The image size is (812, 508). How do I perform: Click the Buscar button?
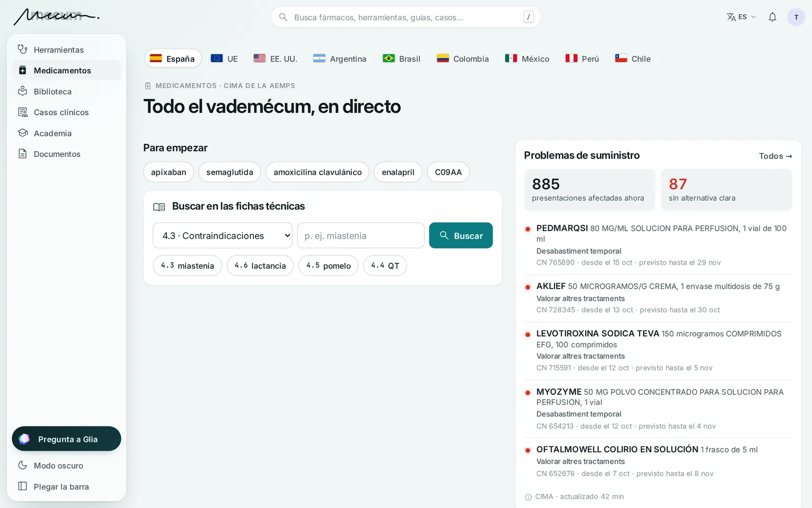461,236
